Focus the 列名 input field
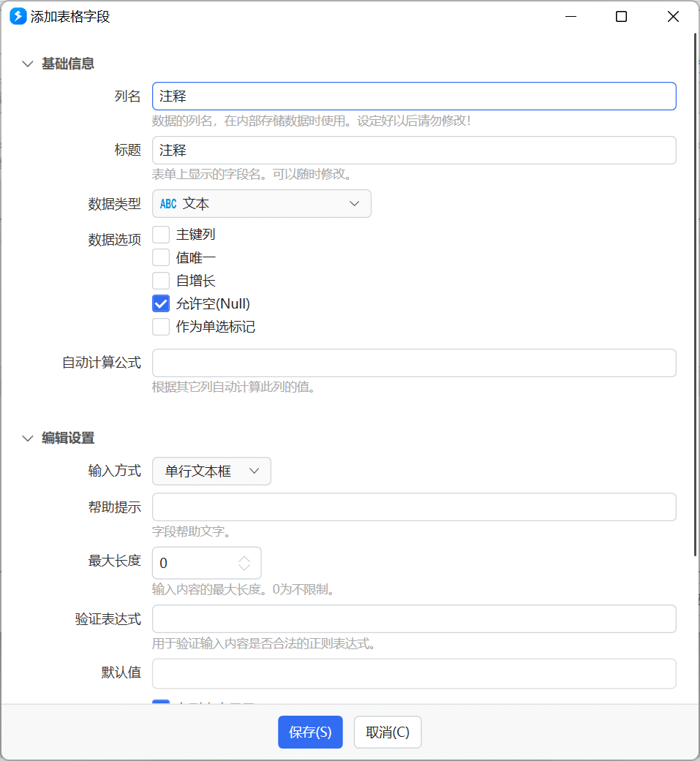The image size is (700, 761). [x=414, y=96]
